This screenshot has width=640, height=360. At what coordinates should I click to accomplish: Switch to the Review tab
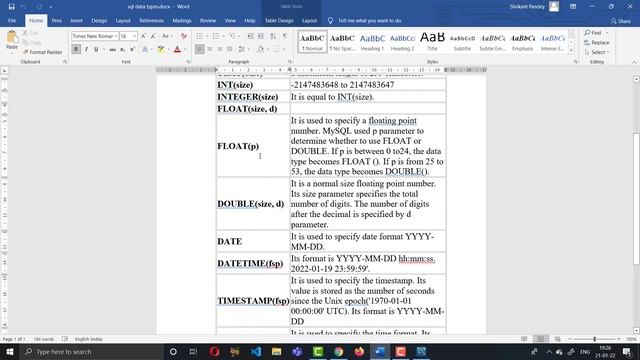pyautogui.click(x=208, y=20)
